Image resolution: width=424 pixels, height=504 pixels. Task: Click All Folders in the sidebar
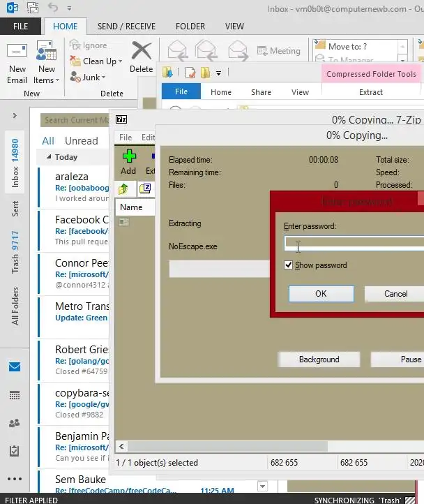point(15,306)
